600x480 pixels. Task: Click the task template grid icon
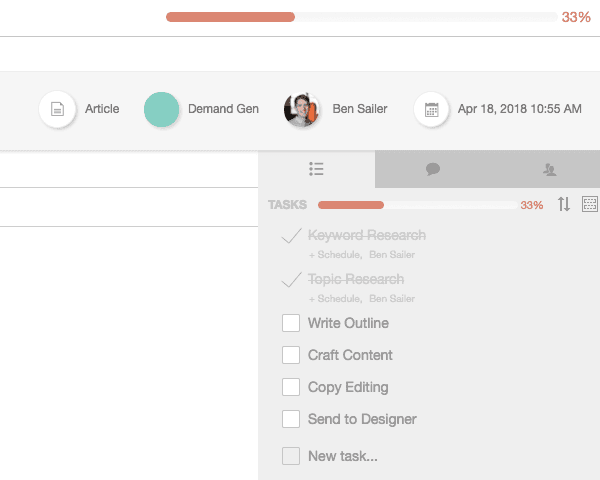[590, 204]
